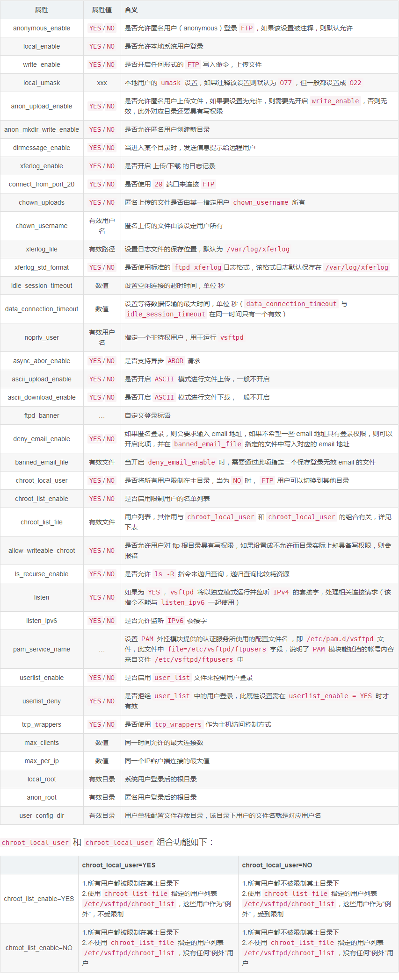This screenshot has height=980, width=399.
Task: Select the max_per_ip attribute name
Action: 42,761
